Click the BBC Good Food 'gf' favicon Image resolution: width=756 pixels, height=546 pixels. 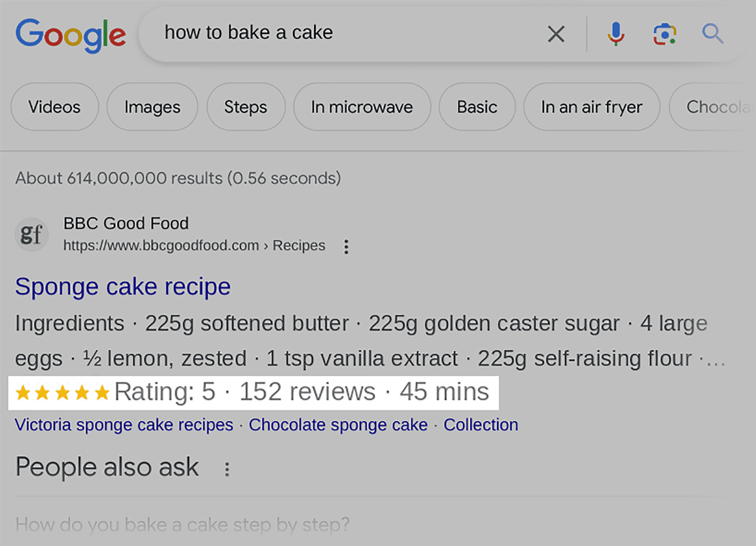[31, 234]
